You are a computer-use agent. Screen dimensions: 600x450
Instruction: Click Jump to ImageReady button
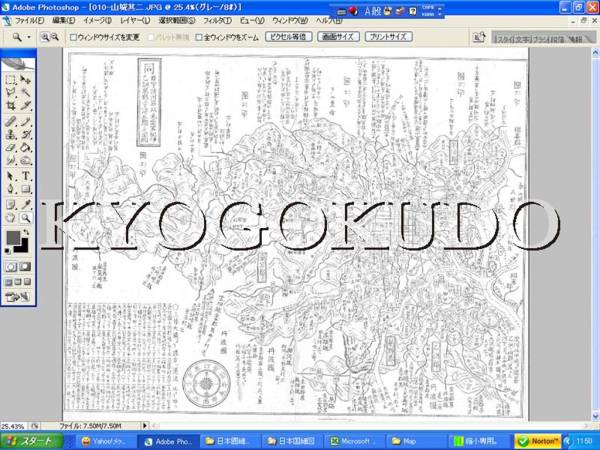[18, 297]
